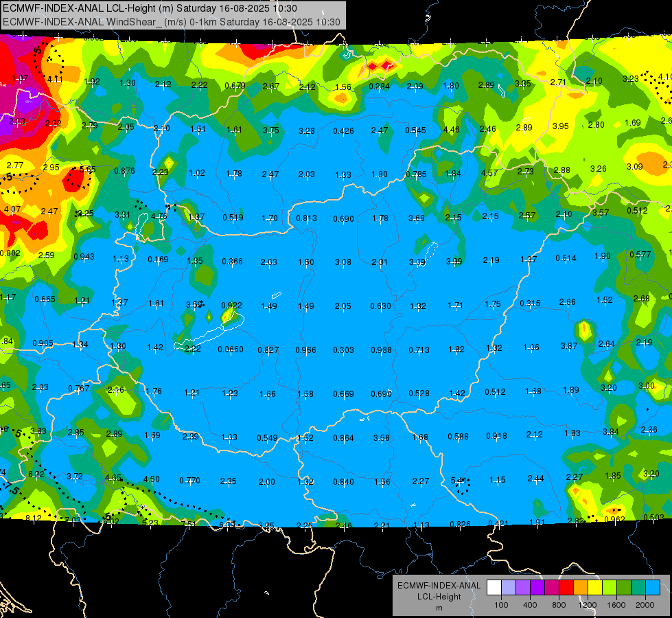Click the 0.826 value at bottom edge
672x618 pixels.
461,524
